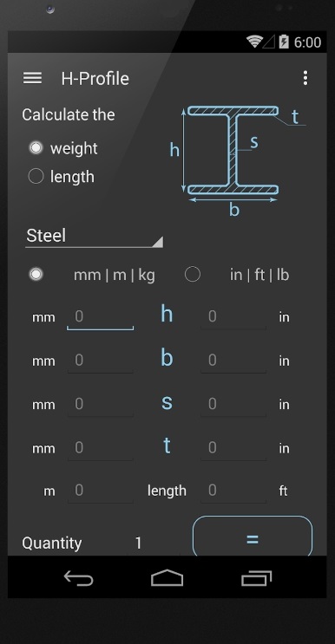Open the three-dot overflow menu
This screenshot has height=644, width=335.
[x=305, y=78]
